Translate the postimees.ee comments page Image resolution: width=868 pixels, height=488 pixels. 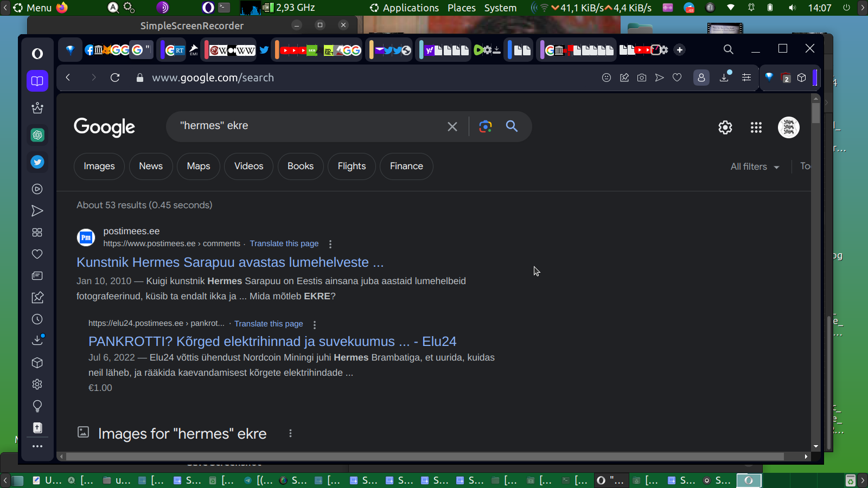coord(284,243)
